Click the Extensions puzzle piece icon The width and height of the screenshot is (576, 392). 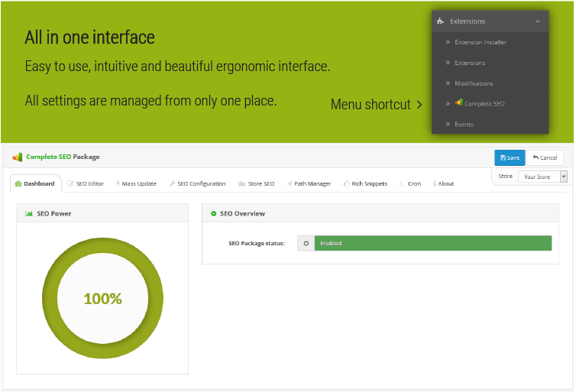[442, 21]
